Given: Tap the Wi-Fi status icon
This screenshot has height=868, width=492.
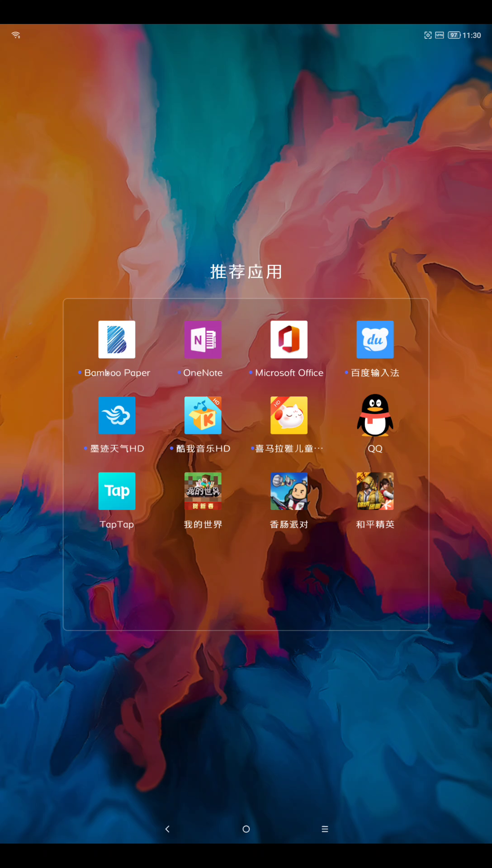Looking at the screenshot, I should [x=16, y=35].
